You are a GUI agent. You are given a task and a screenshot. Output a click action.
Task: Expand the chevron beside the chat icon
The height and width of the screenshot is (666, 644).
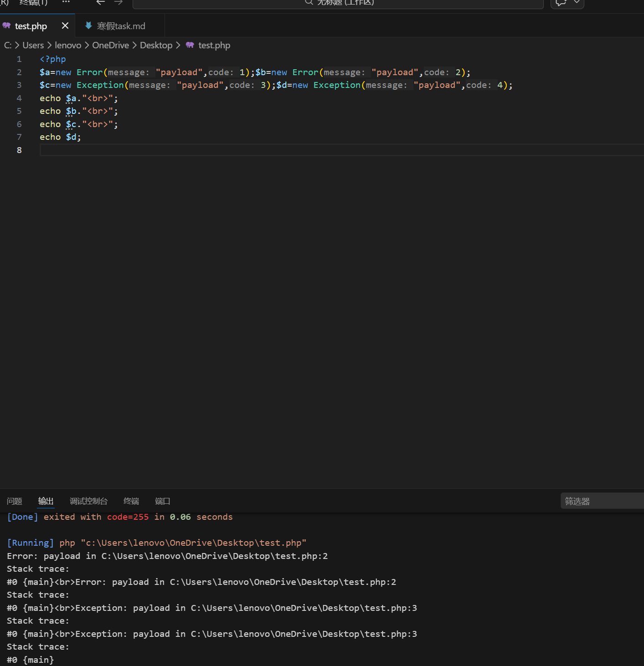577,2
